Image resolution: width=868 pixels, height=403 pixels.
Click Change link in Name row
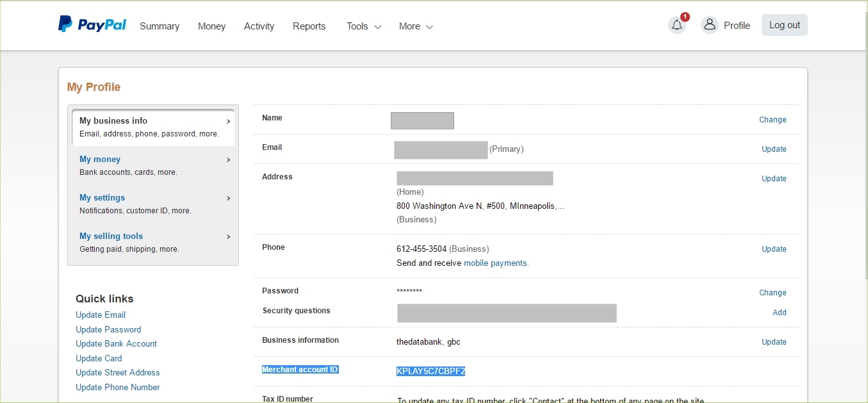[773, 120]
